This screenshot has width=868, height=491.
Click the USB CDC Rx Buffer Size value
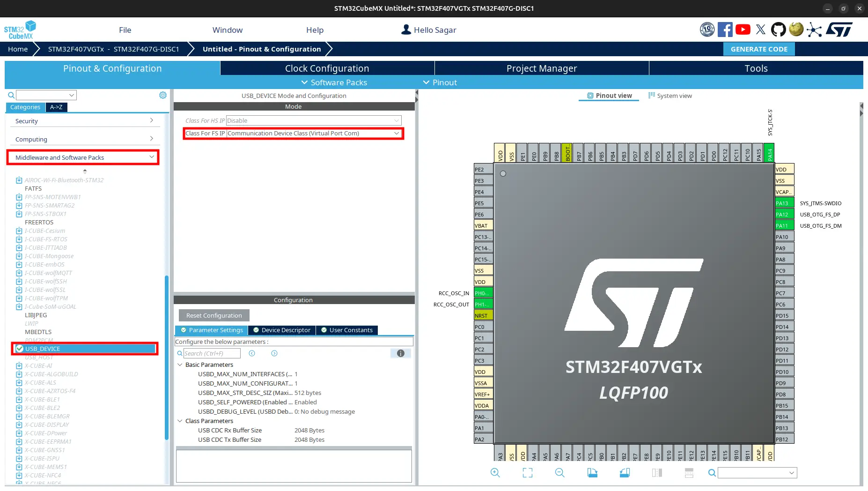(x=309, y=430)
